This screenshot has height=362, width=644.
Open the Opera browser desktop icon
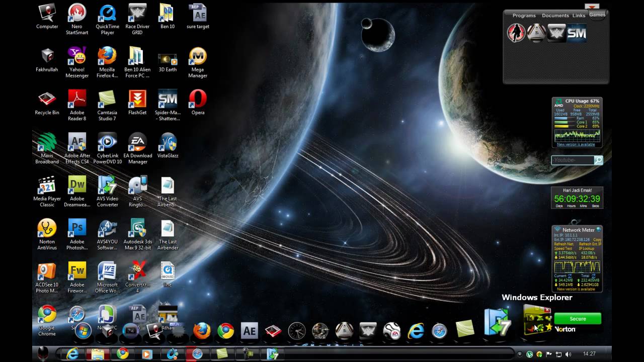[198, 103]
